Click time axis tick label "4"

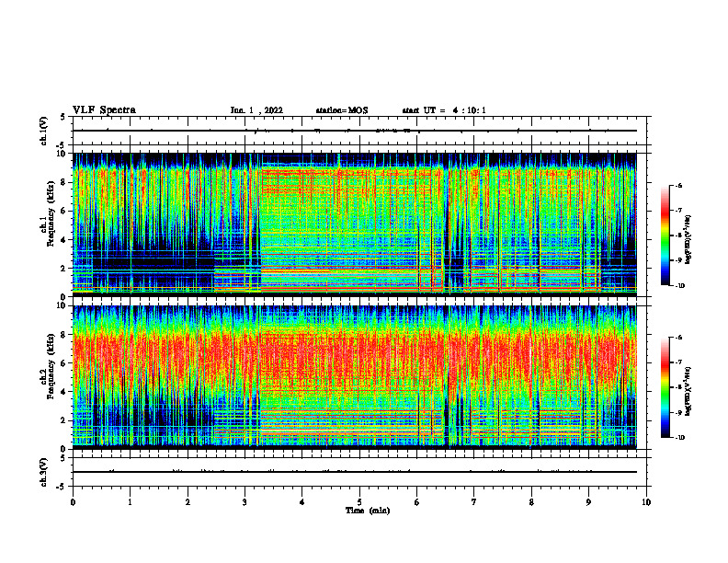pos(302,502)
